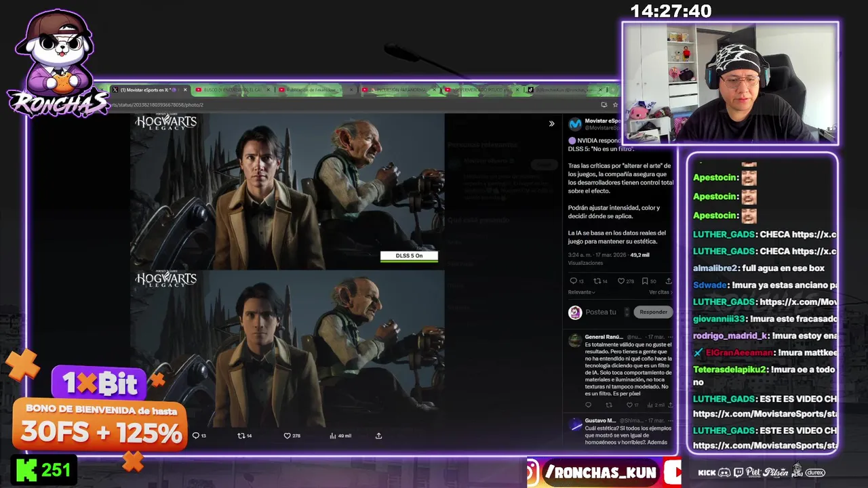The width and height of the screenshot is (868, 488).
Task: Open options on Gustavo M.'s reply
Action: coord(670,421)
